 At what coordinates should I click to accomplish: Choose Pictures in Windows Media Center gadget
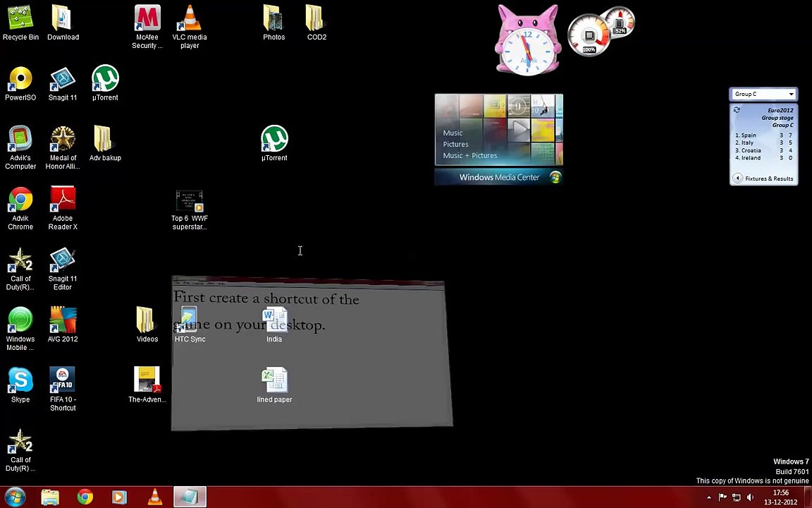point(456,144)
